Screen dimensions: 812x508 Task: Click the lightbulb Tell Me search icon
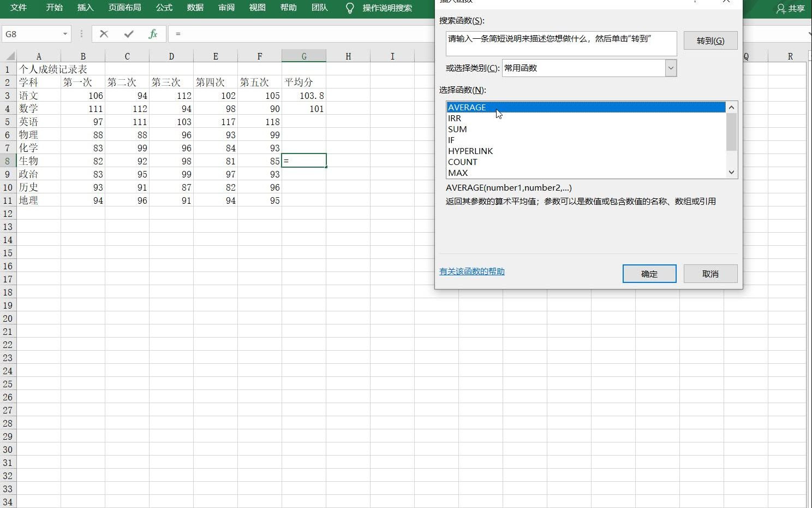point(350,8)
